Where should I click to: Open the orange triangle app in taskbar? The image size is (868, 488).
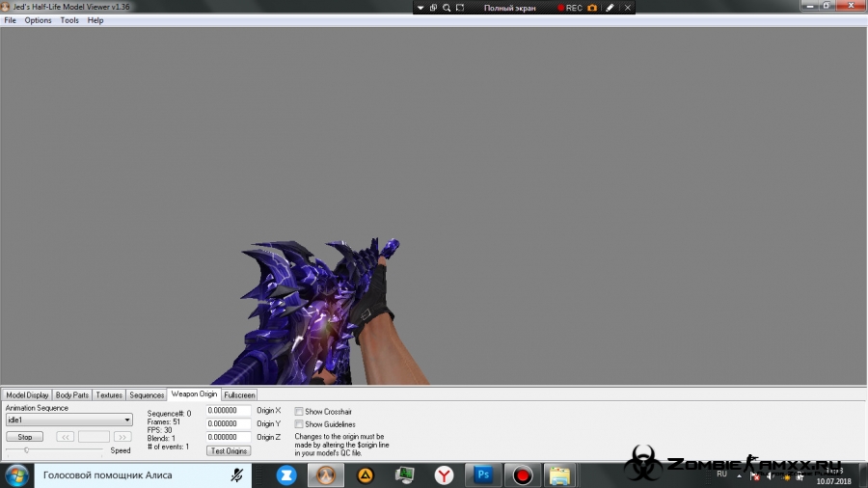(x=366, y=475)
